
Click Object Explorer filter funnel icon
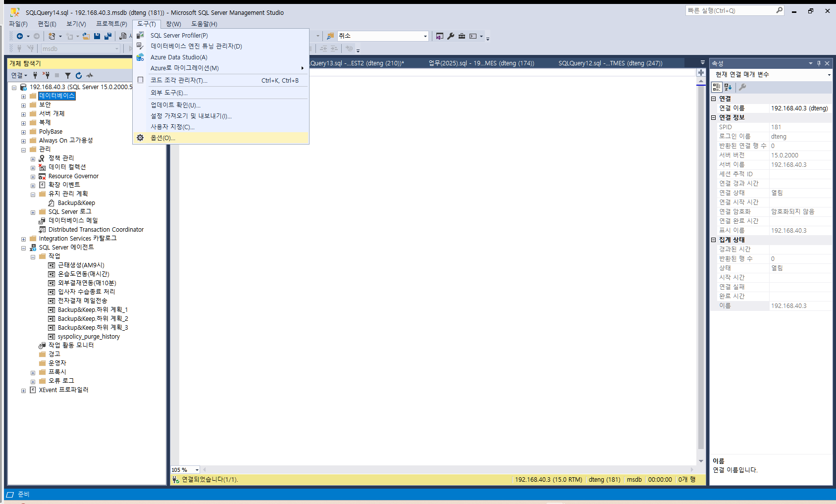coord(68,75)
